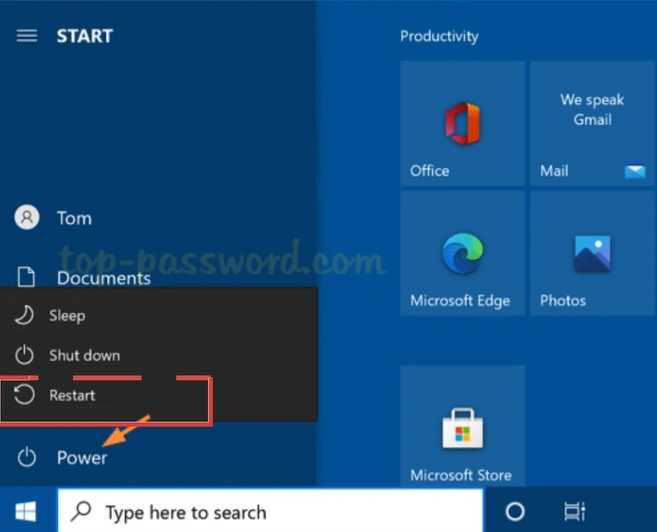The height and width of the screenshot is (532, 657).
Task: Open the Tom user account icon
Action: pos(27,217)
